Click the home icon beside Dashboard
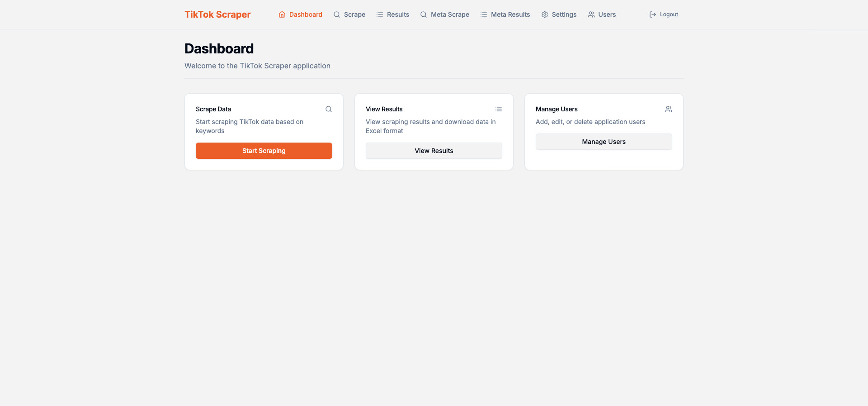The height and width of the screenshot is (406, 868). click(282, 14)
